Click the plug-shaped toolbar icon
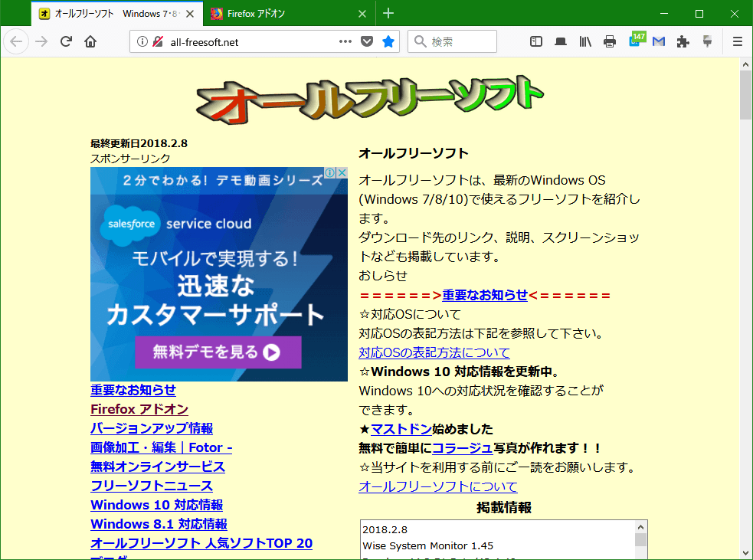 click(x=707, y=42)
